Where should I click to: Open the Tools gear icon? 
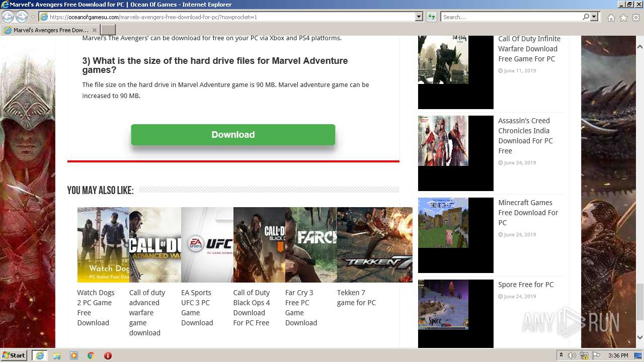point(636,18)
